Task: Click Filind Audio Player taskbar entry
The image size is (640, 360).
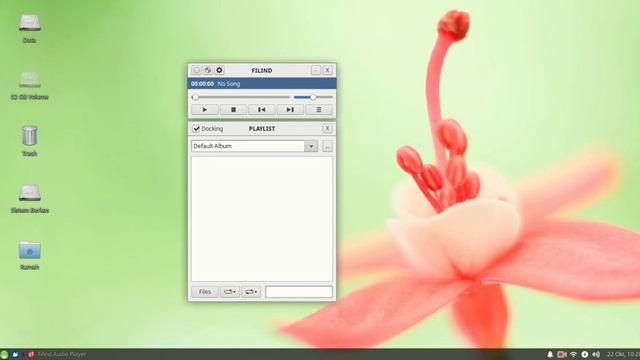Action: pyautogui.click(x=57, y=354)
